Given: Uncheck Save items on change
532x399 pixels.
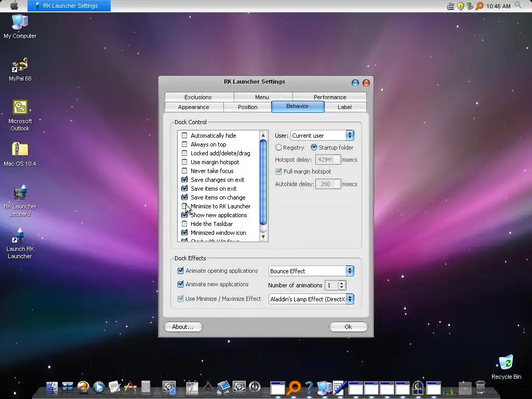Looking at the screenshot, I should (184, 197).
